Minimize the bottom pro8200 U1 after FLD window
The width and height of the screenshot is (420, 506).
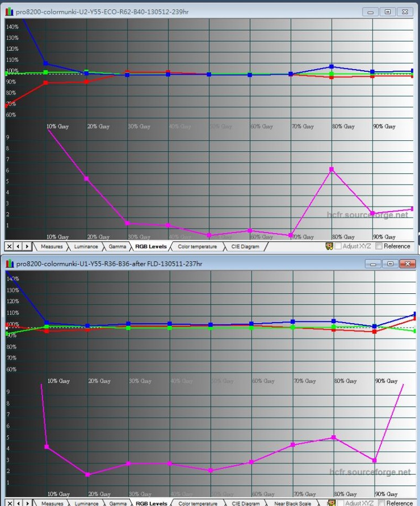[373, 263]
